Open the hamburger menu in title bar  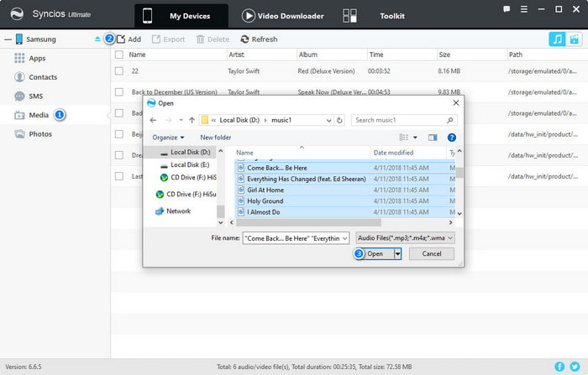524,9
